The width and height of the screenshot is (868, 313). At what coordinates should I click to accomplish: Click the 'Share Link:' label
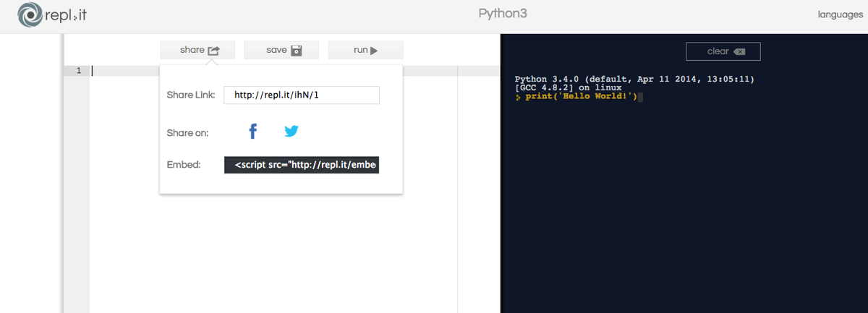pos(191,95)
